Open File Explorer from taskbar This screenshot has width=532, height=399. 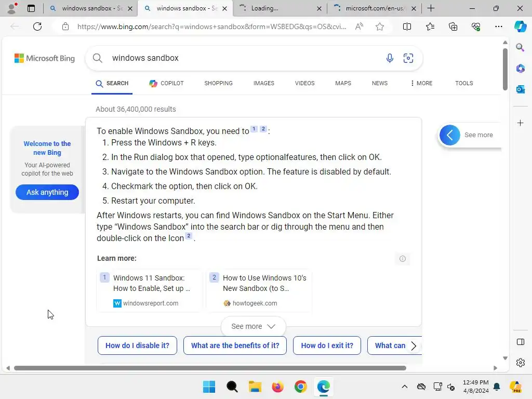pyautogui.click(x=255, y=387)
